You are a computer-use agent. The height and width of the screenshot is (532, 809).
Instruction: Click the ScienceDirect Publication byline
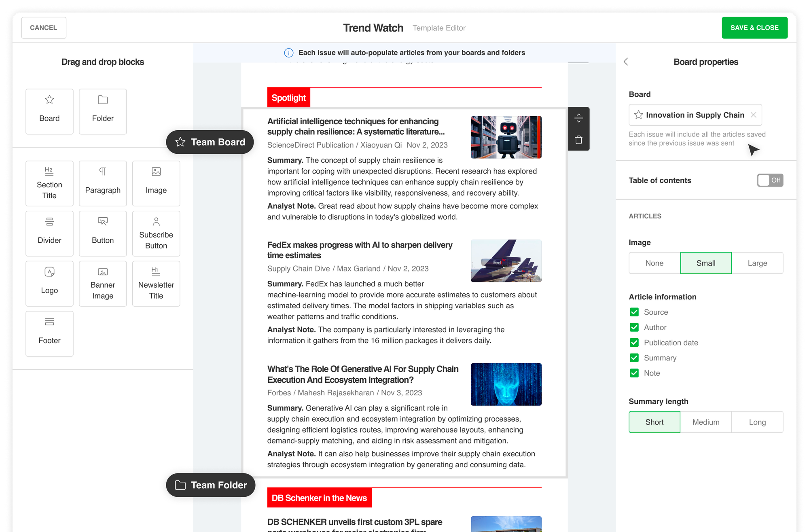coord(358,145)
